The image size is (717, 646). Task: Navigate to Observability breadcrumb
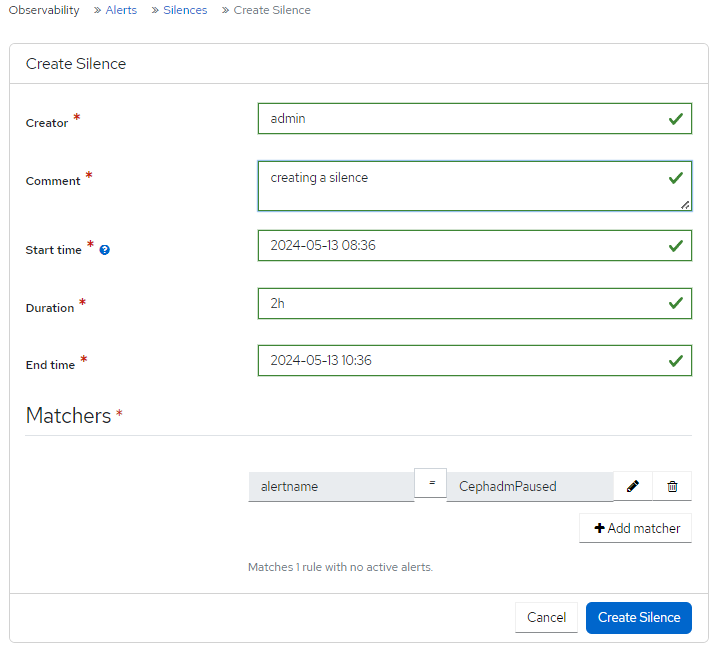[x=44, y=10]
